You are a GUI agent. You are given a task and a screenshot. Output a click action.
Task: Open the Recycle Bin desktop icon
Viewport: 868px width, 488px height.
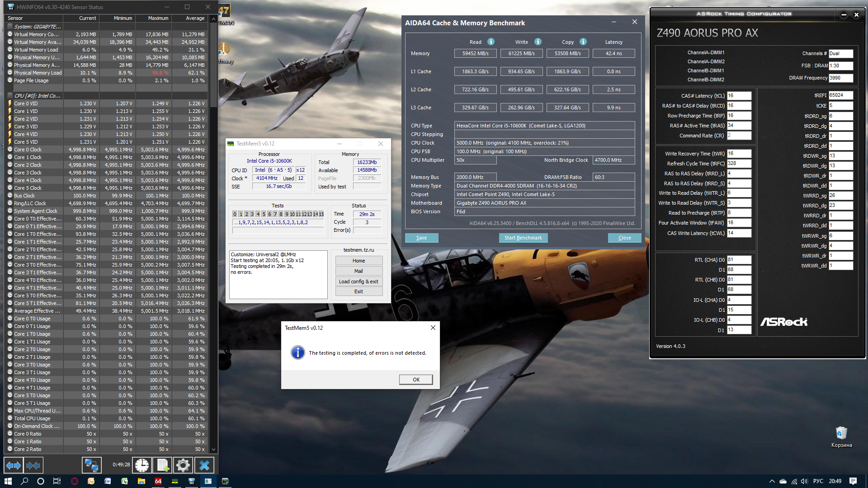841,434
